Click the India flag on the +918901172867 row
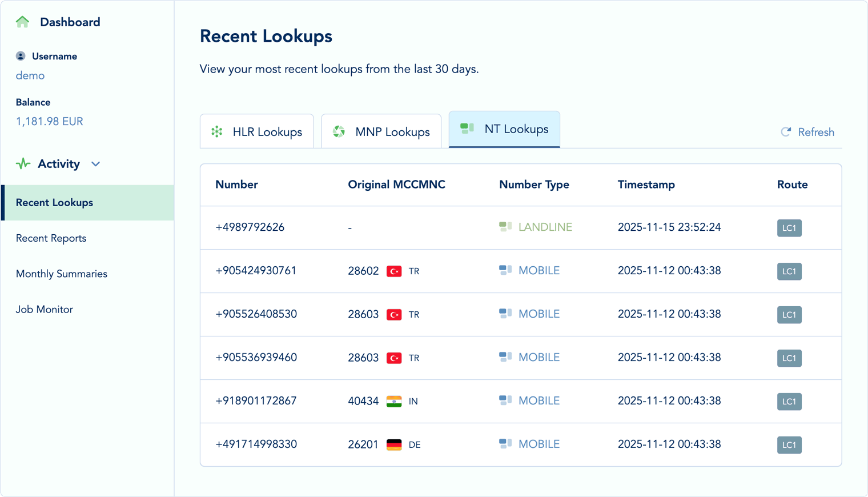 (394, 401)
